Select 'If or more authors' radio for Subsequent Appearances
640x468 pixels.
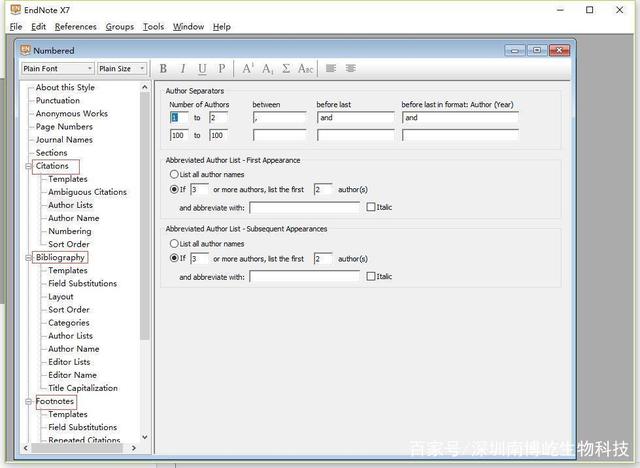pyautogui.click(x=174, y=258)
